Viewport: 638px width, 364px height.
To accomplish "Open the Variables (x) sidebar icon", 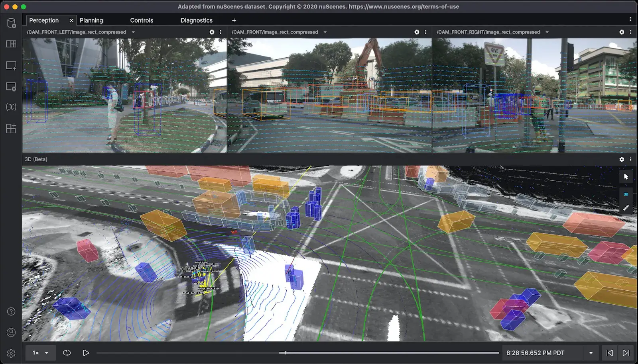I will [11, 107].
